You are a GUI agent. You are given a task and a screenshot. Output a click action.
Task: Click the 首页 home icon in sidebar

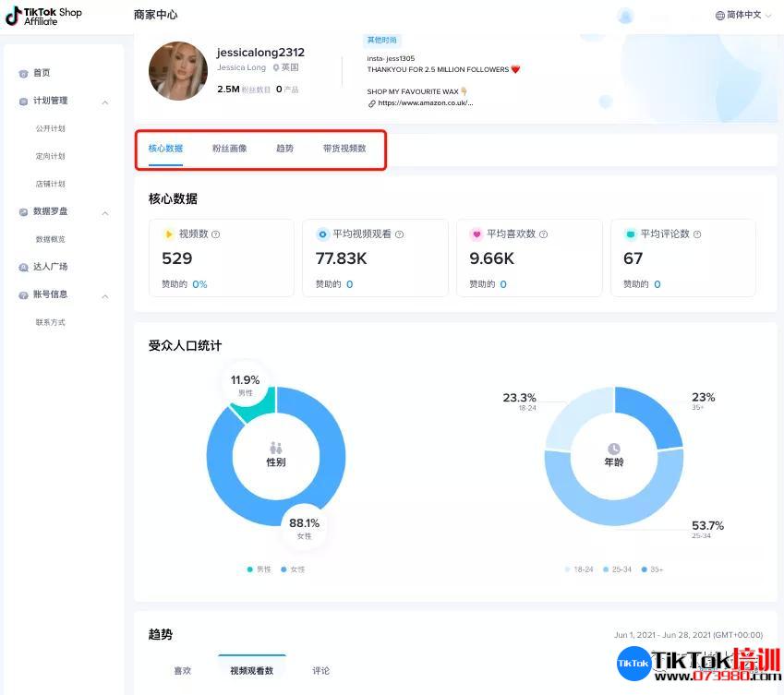(x=23, y=74)
